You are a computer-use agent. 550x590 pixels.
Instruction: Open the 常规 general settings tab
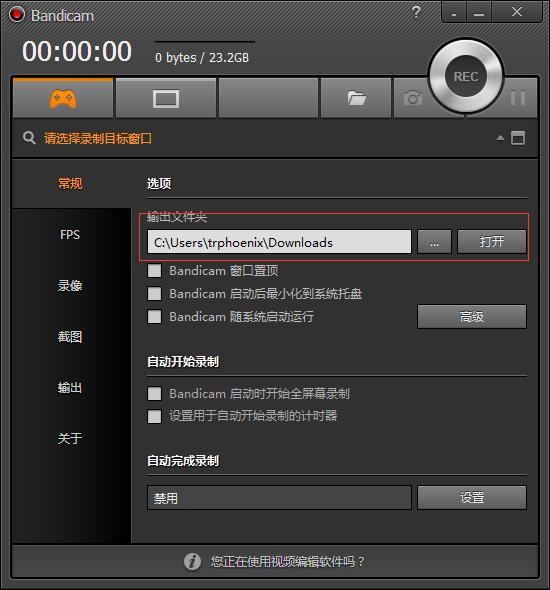[70, 184]
